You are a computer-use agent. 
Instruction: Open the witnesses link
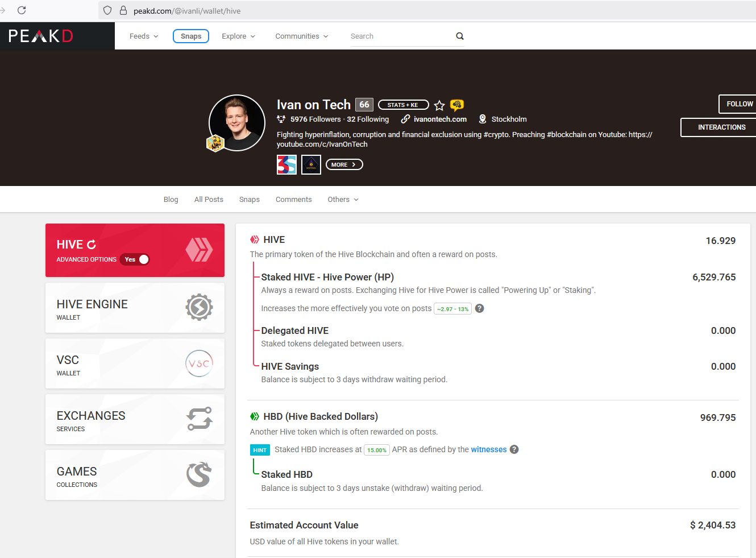[x=489, y=449]
